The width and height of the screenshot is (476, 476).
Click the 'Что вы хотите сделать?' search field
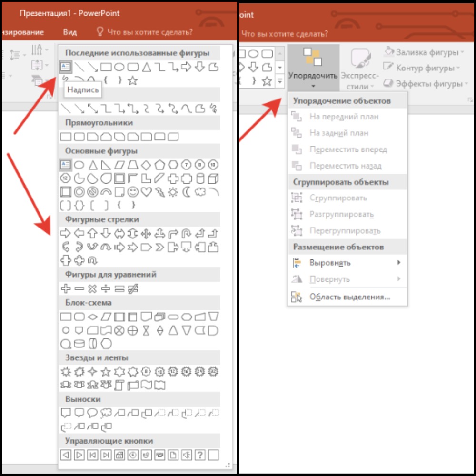point(149,32)
